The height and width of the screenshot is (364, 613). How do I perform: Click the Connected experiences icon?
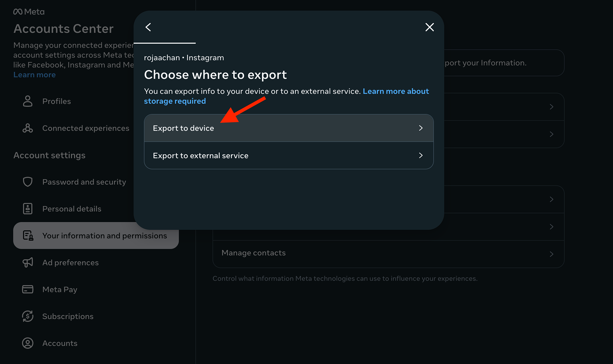point(28,128)
